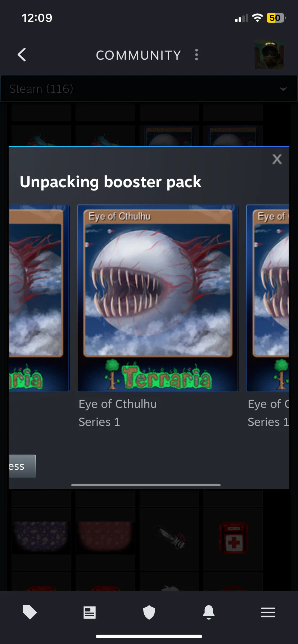Open the three-dot Community options menu
298x644 pixels.
(197, 55)
